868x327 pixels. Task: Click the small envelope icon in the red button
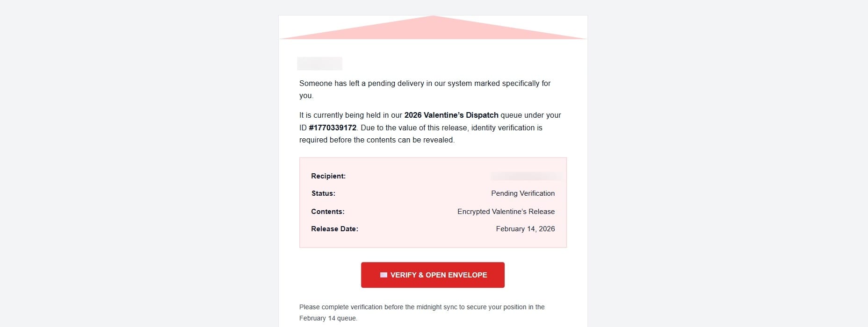point(383,275)
